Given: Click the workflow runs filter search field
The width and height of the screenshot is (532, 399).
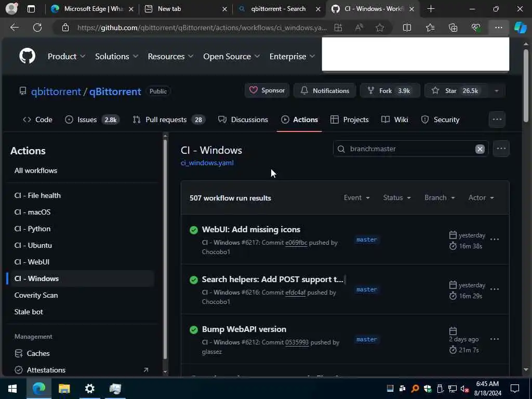Looking at the screenshot, I should [x=410, y=149].
